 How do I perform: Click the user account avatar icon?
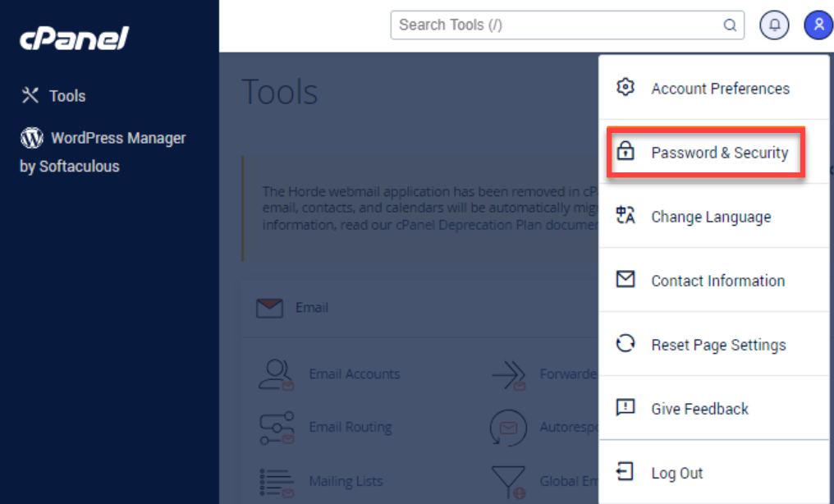click(x=818, y=25)
